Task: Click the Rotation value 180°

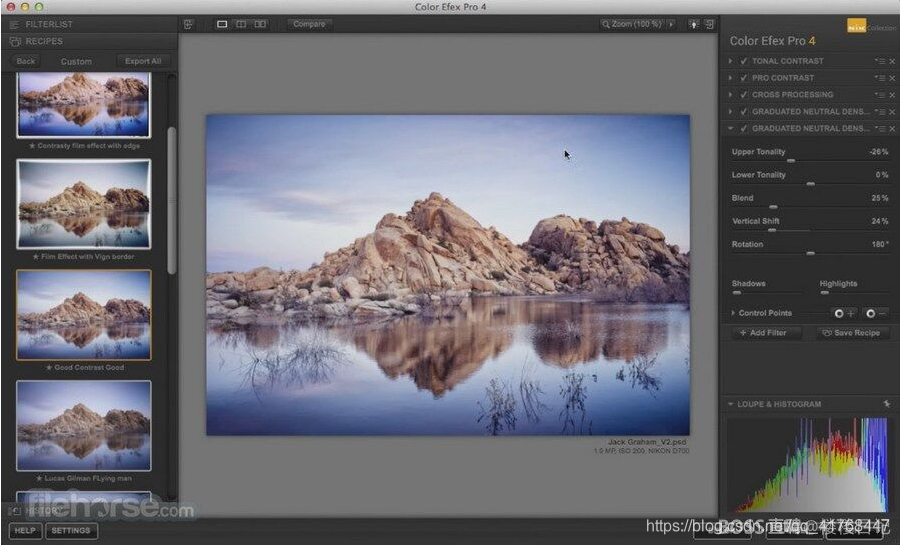Action: pos(879,244)
